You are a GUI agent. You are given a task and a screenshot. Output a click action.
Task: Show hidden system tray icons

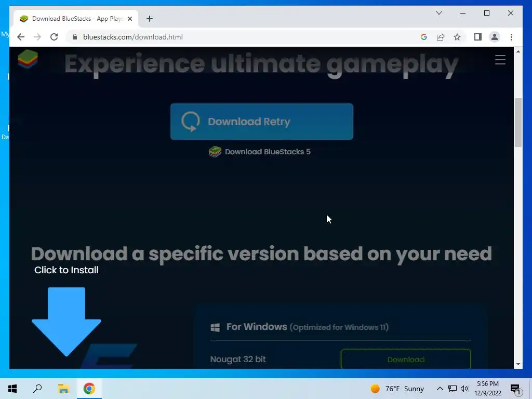440,389
